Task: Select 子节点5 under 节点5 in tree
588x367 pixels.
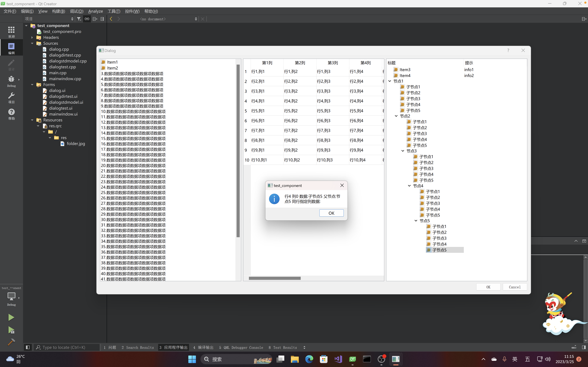Action: click(440, 250)
